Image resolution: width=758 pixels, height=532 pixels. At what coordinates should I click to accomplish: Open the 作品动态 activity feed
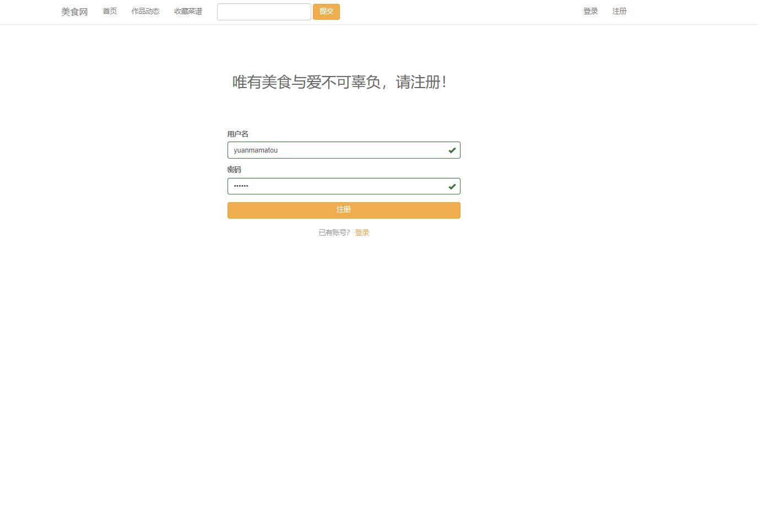145,11
